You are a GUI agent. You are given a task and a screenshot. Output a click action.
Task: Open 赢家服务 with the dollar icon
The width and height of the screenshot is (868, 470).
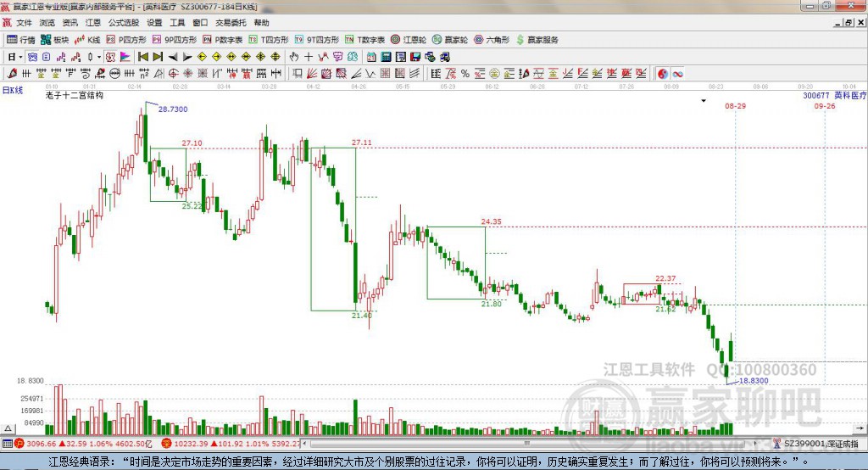537,40
